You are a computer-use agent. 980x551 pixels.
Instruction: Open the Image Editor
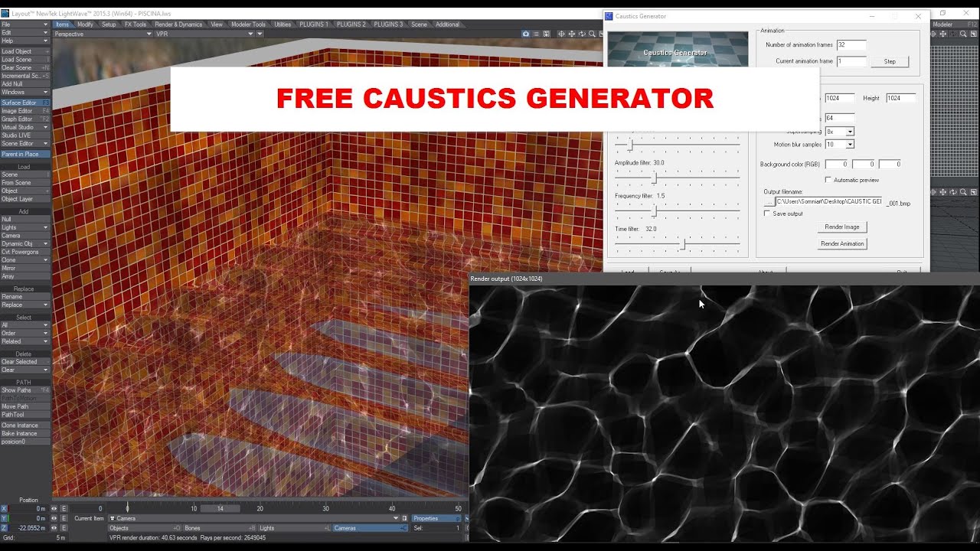click(x=25, y=111)
